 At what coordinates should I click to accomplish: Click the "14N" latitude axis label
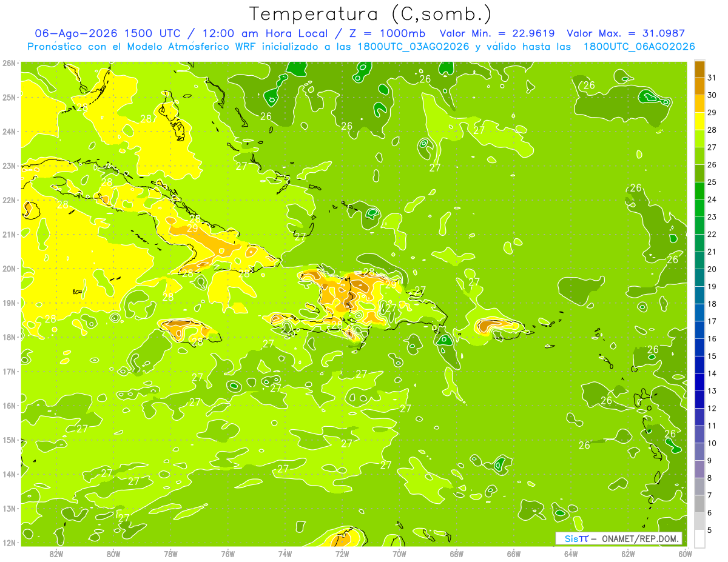click(8, 474)
